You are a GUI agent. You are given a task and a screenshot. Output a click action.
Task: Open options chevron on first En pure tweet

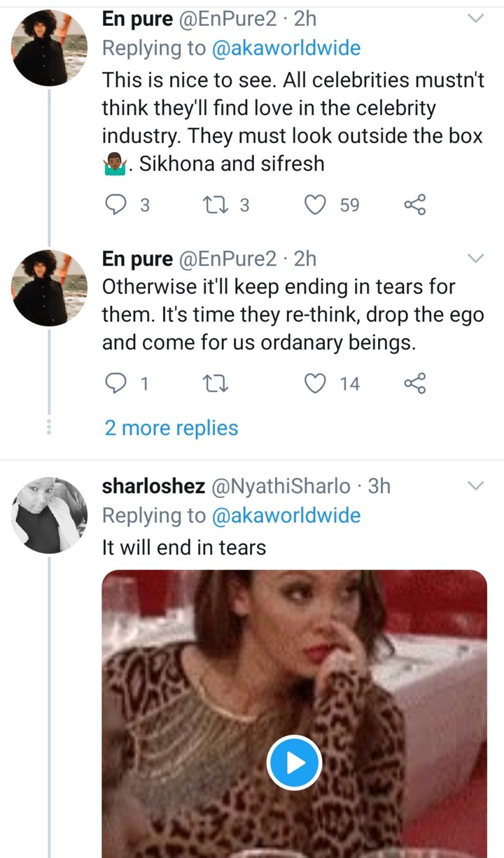475,20
